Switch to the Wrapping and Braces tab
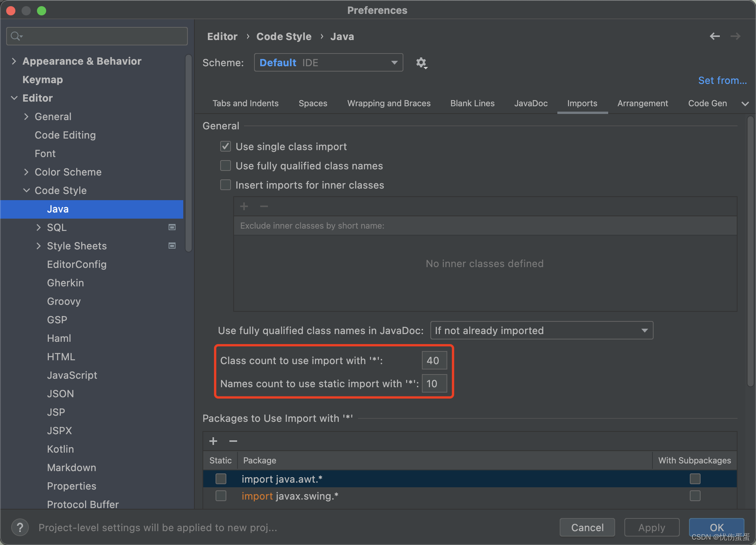The height and width of the screenshot is (545, 756). click(x=389, y=103)
